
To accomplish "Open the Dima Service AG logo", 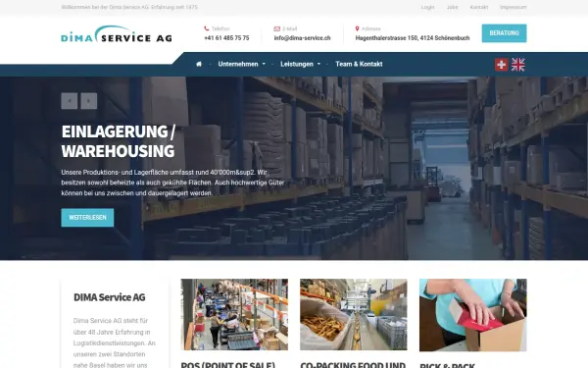I will [x=117, y=34].
